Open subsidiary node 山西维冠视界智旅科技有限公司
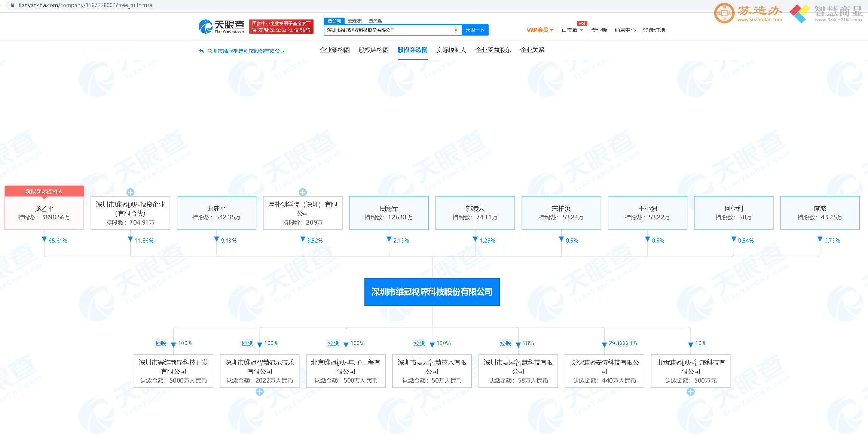Viewport: 868px width, 435px height. coord(691,371)
